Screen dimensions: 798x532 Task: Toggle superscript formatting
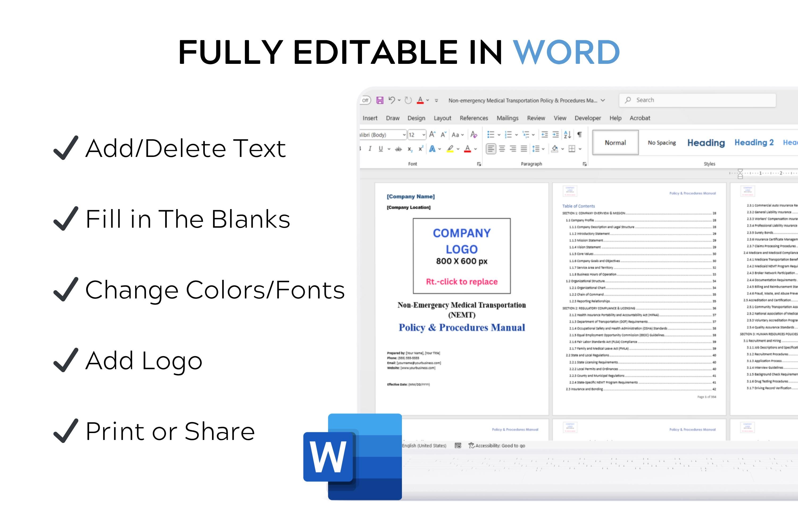pyautogui.click(x=421, y=148)
